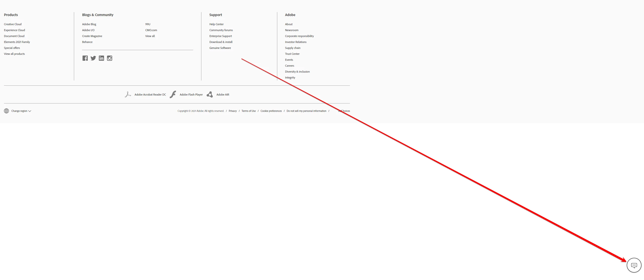
Task: Click the Adobe AIR icon
Action: pos(210,94)
